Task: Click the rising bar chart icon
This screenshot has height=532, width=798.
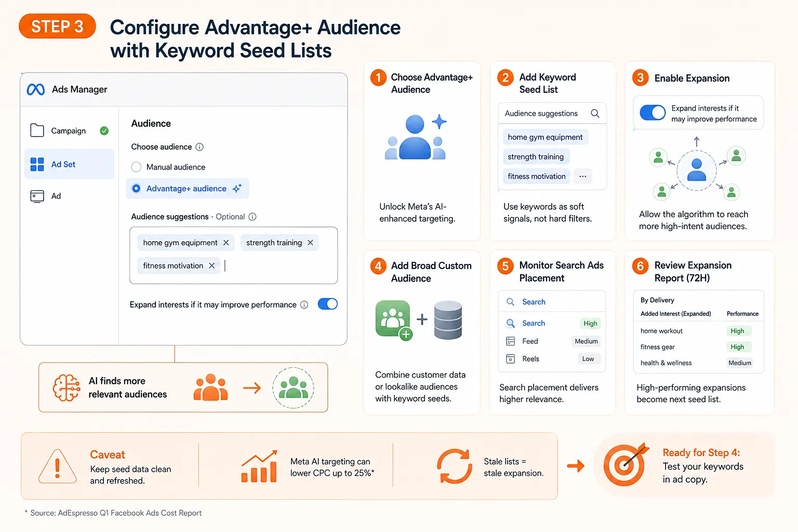Action: [259, 466]
